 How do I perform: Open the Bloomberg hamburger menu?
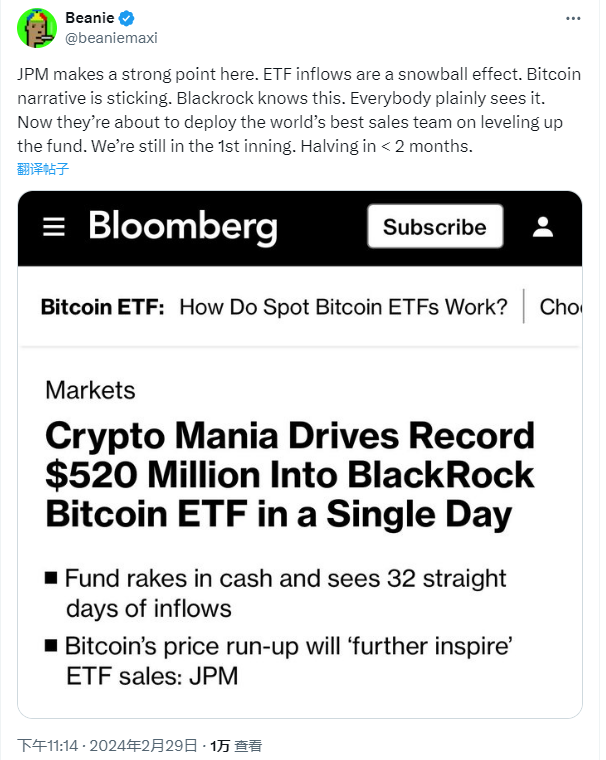(x=54, y=226)
